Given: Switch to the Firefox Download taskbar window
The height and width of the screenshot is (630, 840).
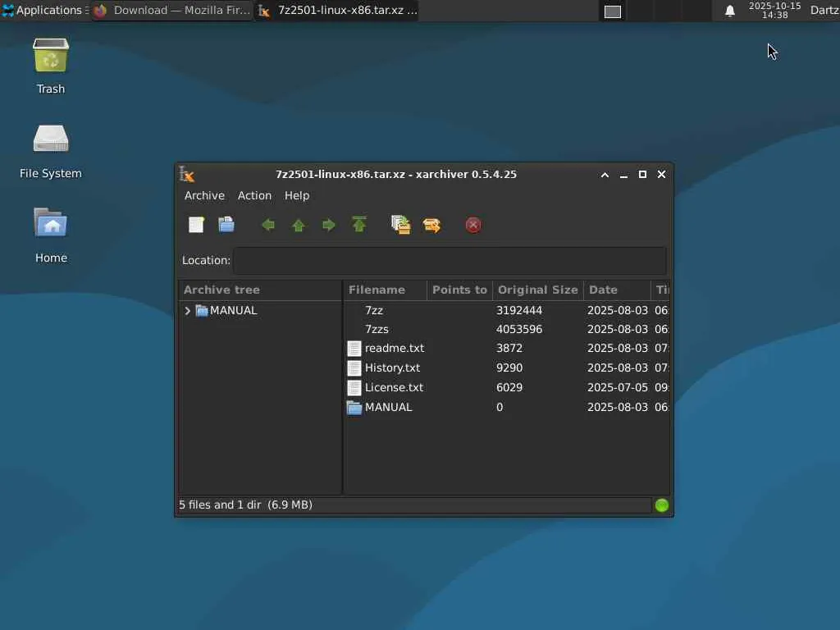Looking at the screenshot, I should coord(172,10).
